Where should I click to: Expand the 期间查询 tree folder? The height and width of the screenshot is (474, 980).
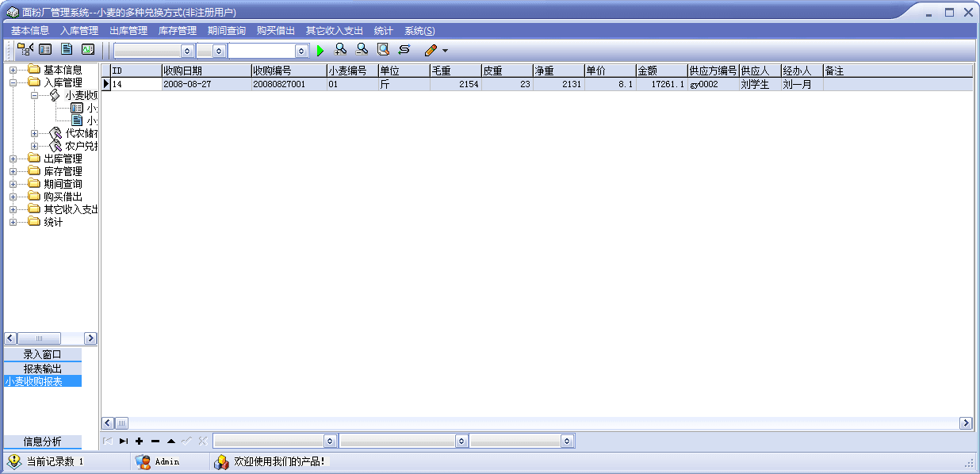[13, 184]
